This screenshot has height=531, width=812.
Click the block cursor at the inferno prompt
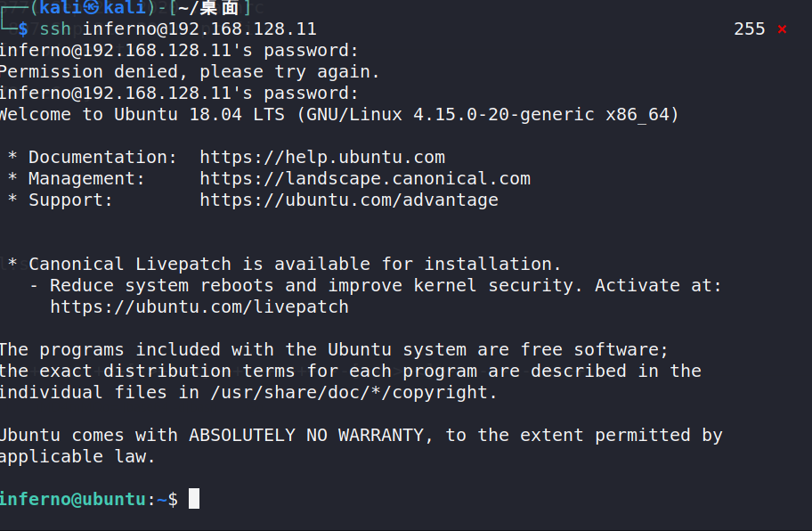coord(194,498)
